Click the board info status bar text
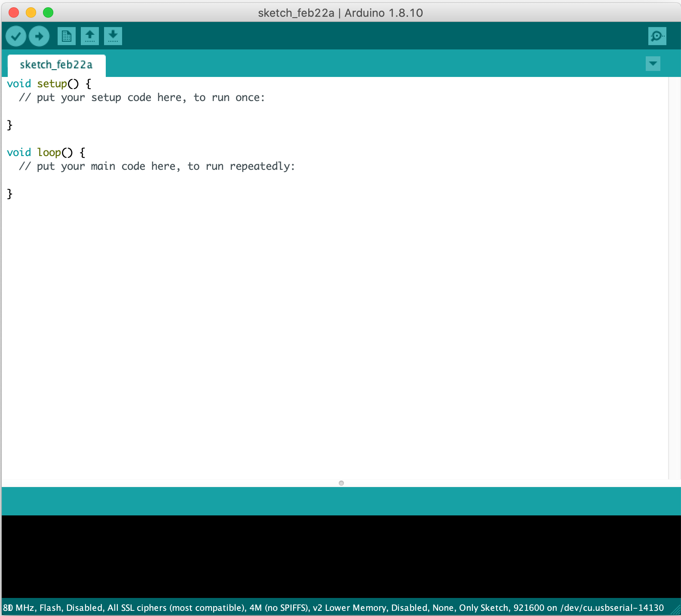The image size is (681, 616). click(x=334, y=608)
